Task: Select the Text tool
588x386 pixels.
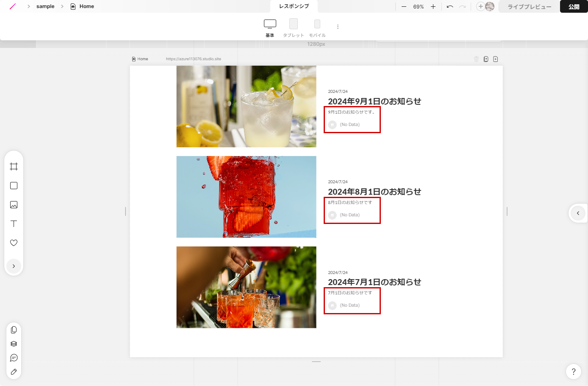Action: [x=14, y=224]
